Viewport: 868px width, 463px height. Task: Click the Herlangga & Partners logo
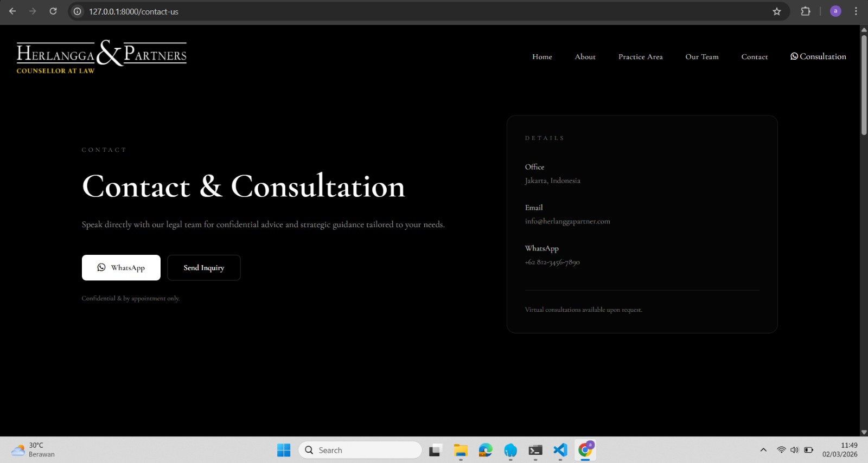tap(101, 57)
